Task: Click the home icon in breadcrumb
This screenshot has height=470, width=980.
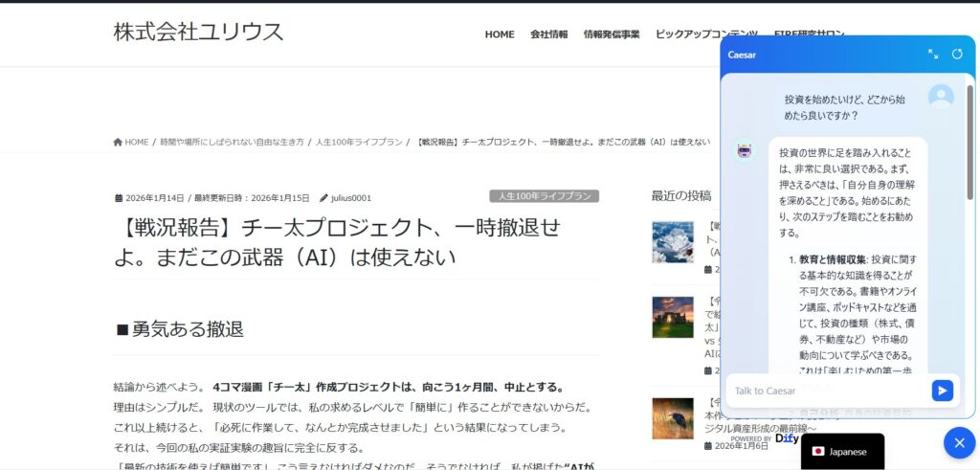Action: point(118,142)
